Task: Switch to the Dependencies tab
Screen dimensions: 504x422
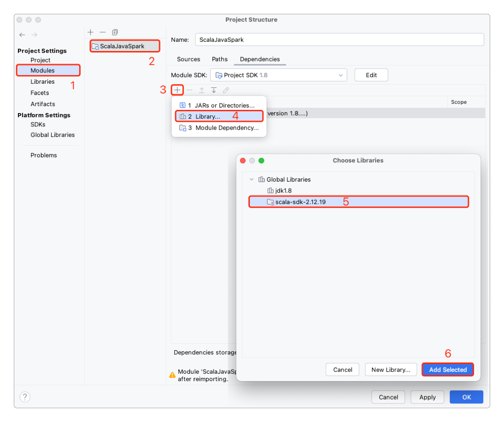Action: 260,59
